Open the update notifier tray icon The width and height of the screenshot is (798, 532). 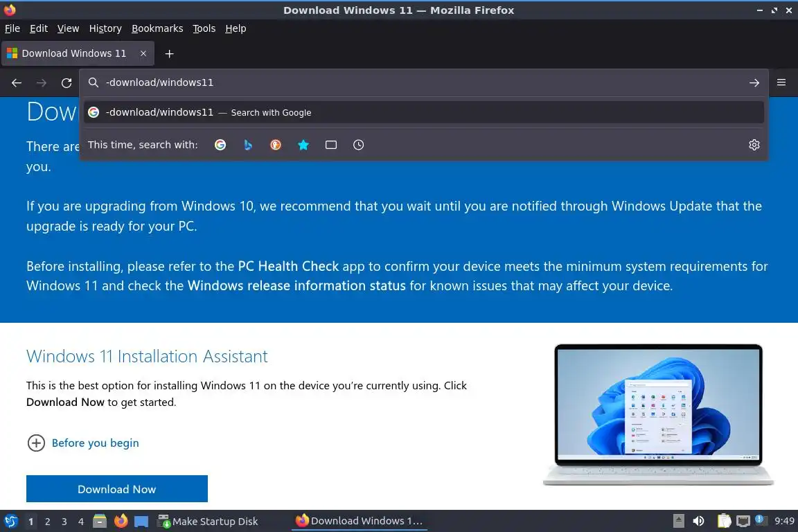759,520
